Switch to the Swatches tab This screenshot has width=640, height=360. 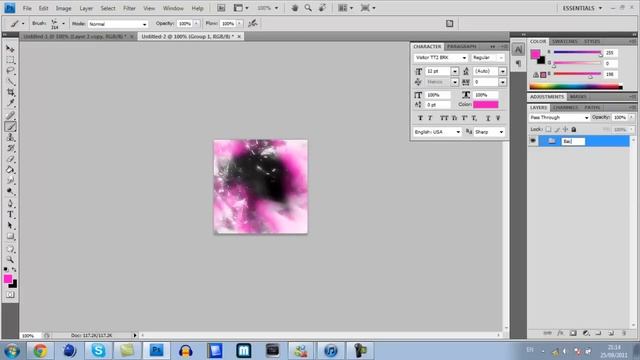click(x=565, y=42)
